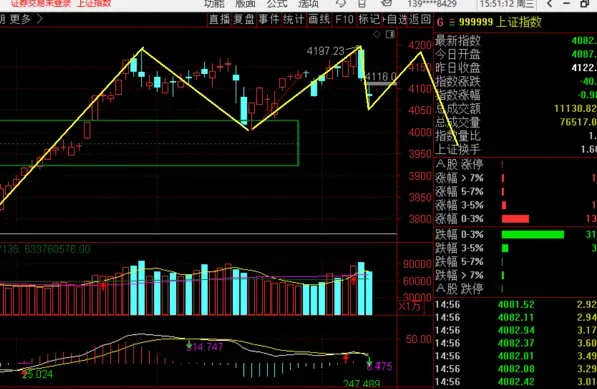Select the 指数涨跌 row
597x389 pixels.
[516, 81]
